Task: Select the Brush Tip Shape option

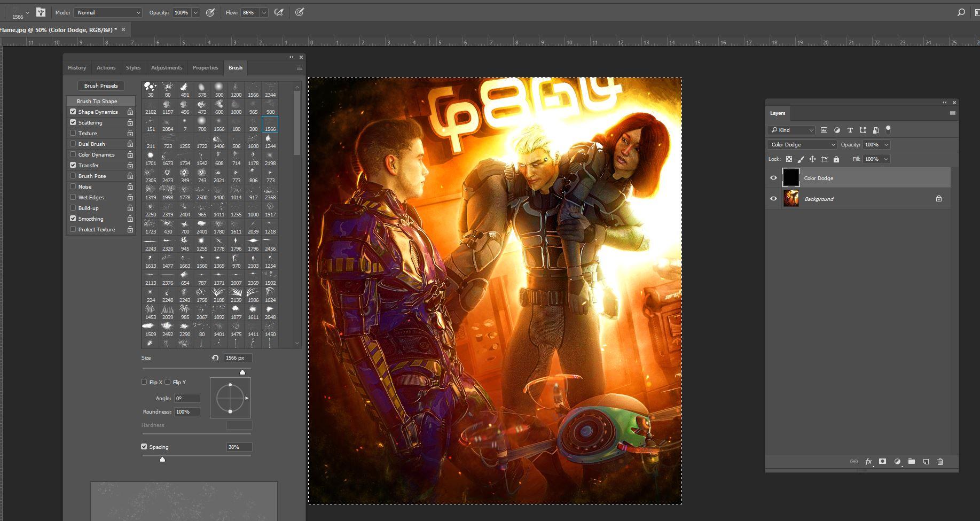Action: [x=97, y=101]
